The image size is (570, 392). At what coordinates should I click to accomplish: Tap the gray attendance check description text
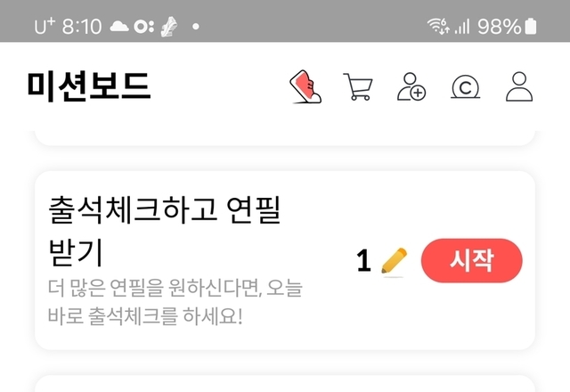click(x=175, y=302)
